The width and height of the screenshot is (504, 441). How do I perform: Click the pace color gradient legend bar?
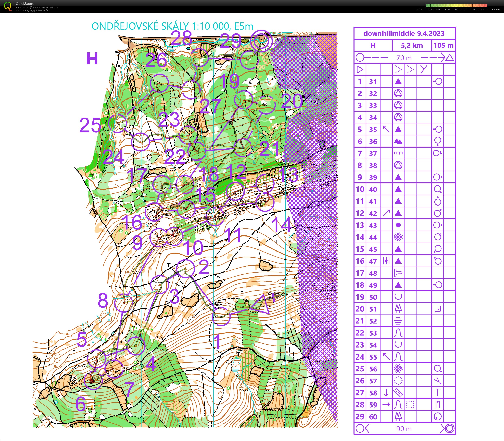tap(457, 5)
